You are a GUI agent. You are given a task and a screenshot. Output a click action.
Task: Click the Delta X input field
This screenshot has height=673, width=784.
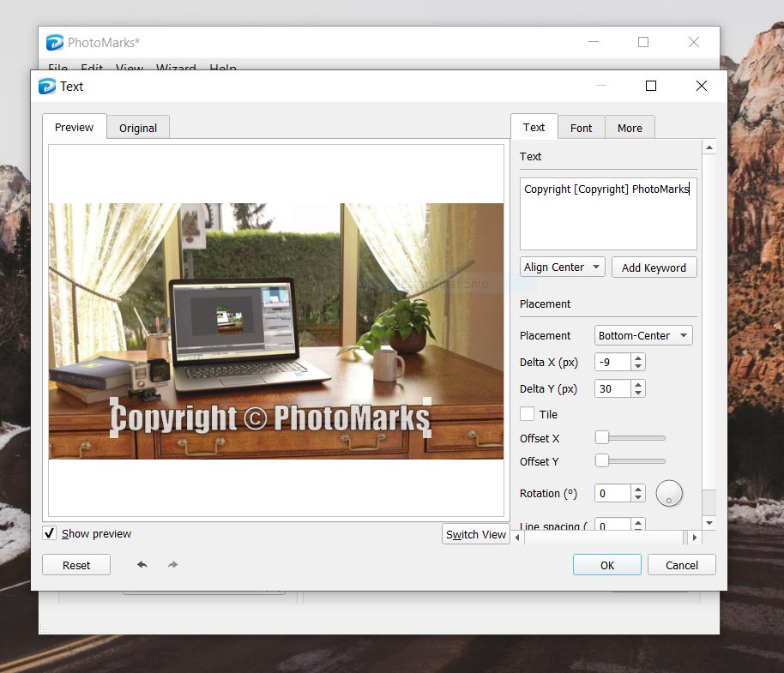613,362
